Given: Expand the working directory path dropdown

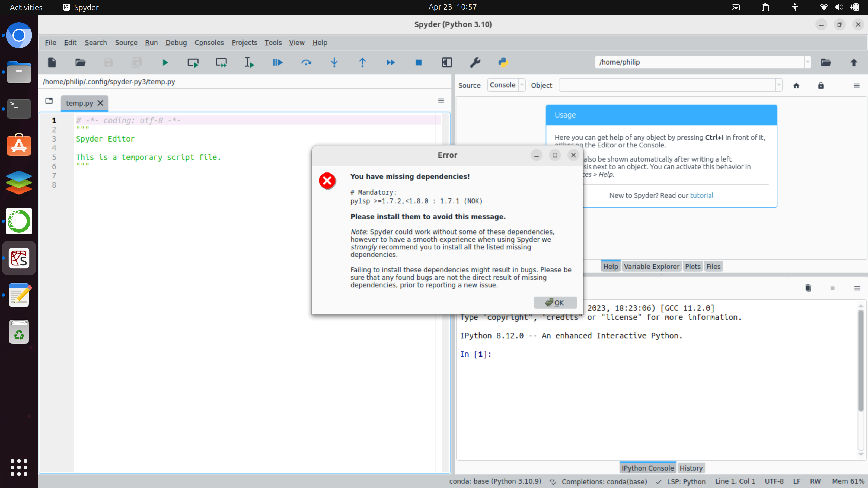Looking at the screenshot, I should click(807, 62).
